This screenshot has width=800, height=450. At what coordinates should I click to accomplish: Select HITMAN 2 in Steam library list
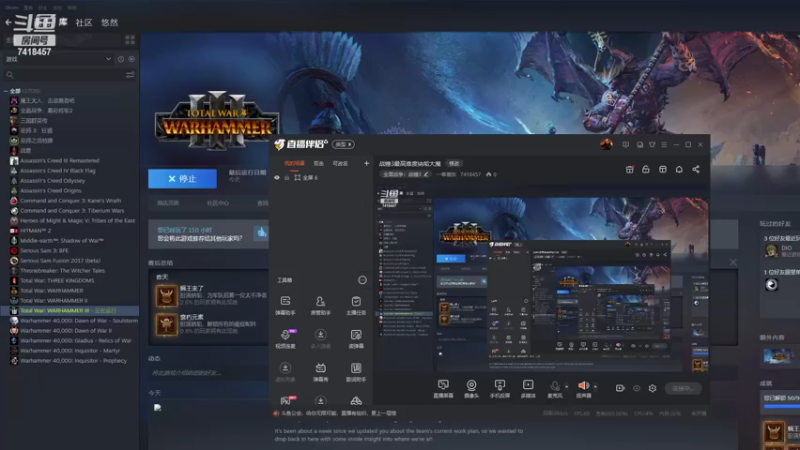pos(35,231)
